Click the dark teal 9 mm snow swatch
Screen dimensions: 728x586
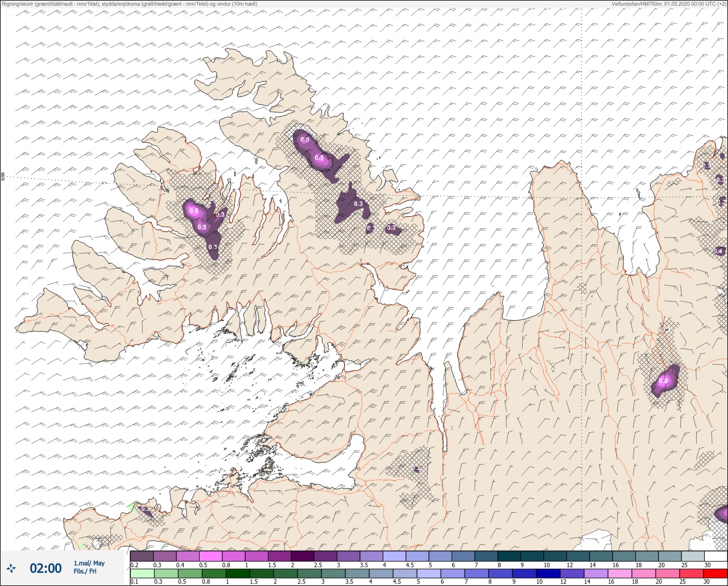pyautogui.click(x=532, y=556)
